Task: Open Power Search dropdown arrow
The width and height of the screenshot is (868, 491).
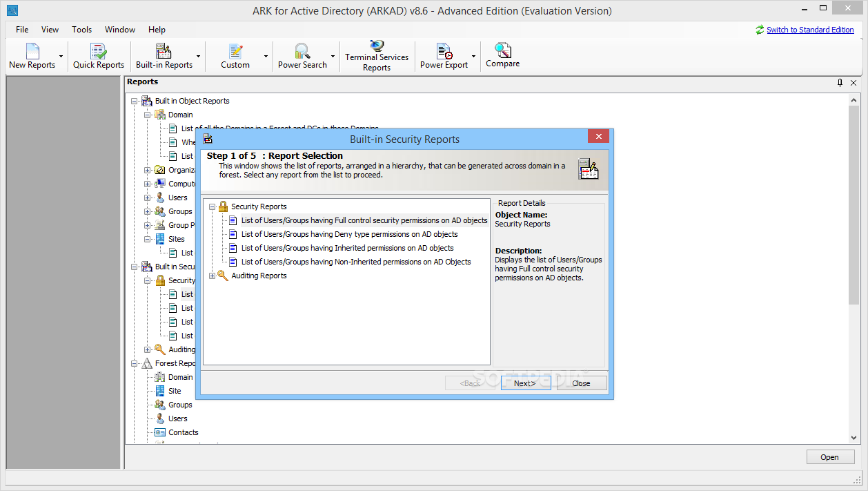Action: click(333, 57)
